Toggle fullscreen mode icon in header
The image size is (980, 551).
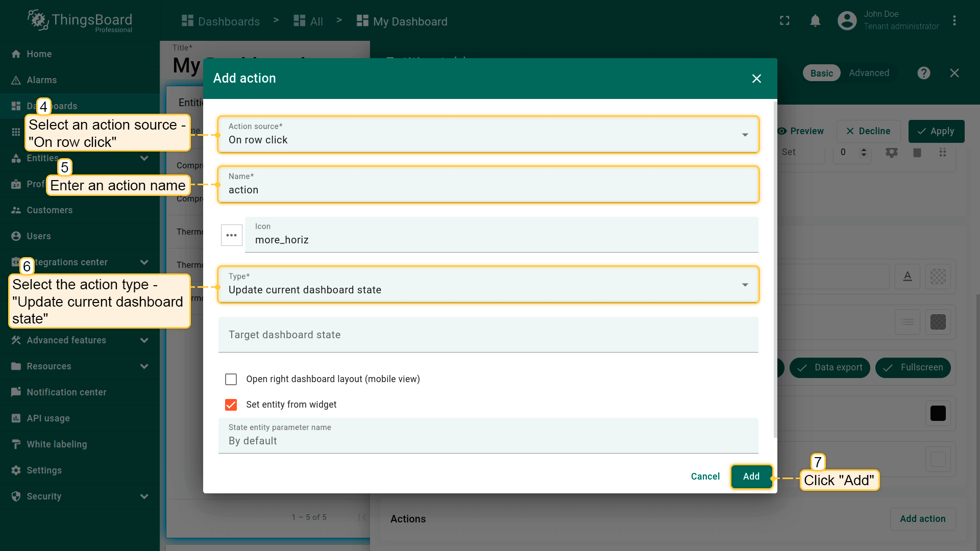(x=785, y=21)
